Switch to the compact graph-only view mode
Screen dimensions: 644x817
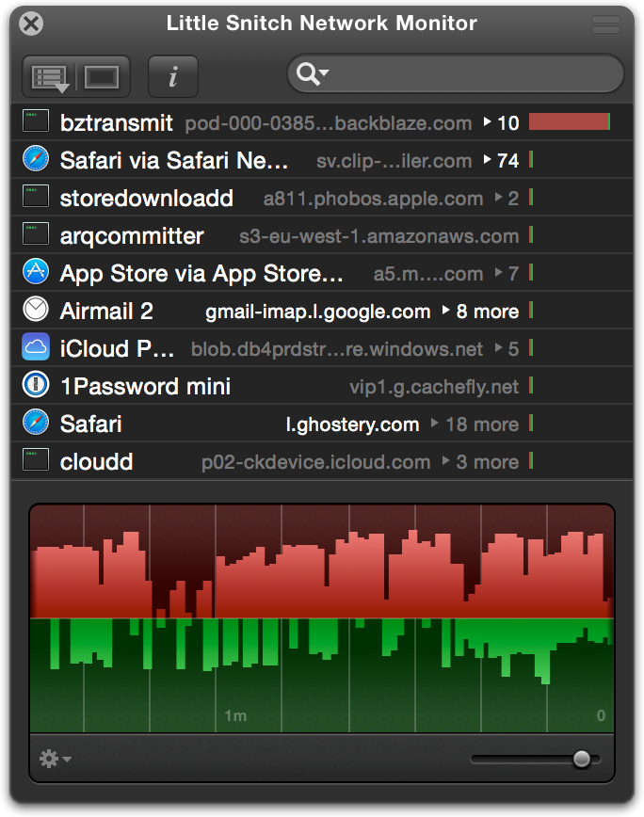click(x=103, y=77)
